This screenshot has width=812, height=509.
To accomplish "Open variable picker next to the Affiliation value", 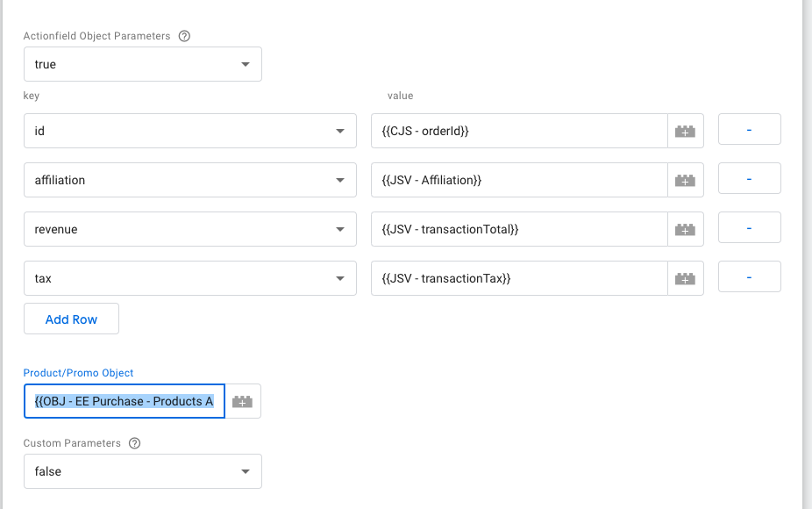I will pyautogui.click(x=686, y=180).
